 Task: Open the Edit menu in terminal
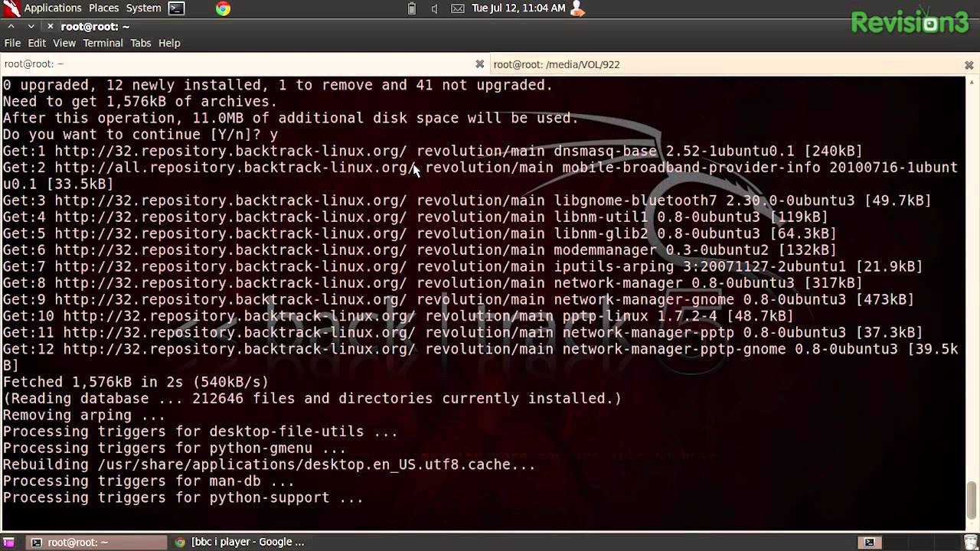(37, 43)
